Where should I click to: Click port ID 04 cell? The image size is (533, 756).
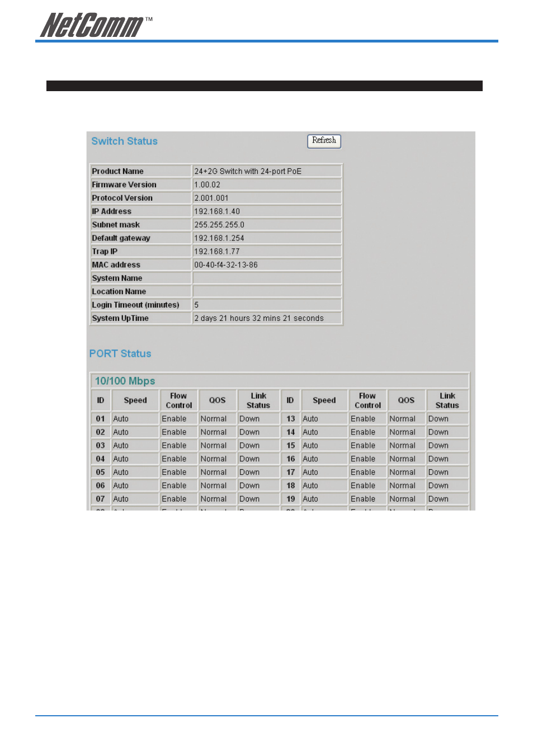pyautogui.click(x=101, y=459)
